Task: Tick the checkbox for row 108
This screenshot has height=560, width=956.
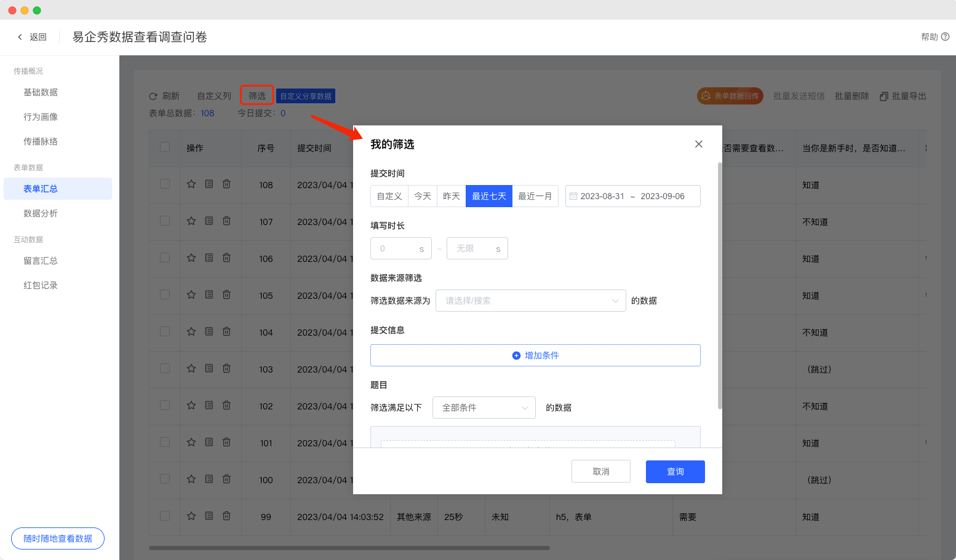Action: point(165,184)
